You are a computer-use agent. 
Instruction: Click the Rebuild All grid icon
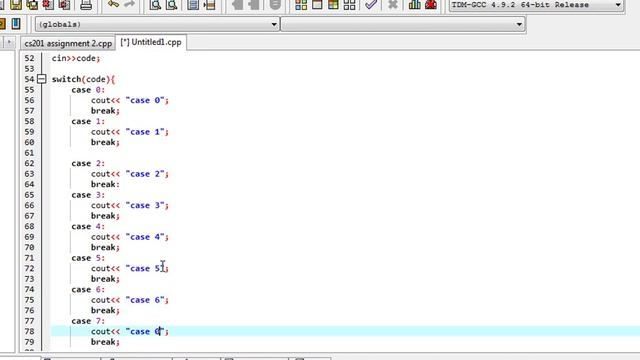pyautogui.click(x=349, y=5)
